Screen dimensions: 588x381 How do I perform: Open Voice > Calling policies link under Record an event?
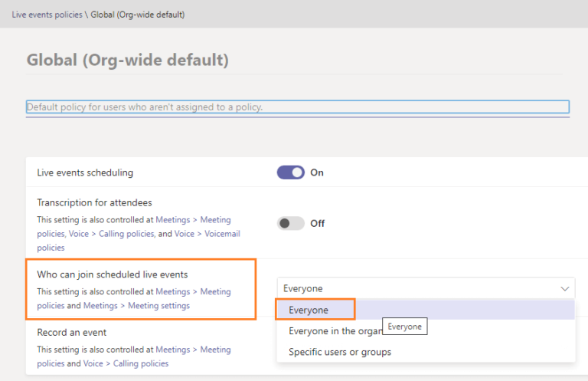(126, 363)
